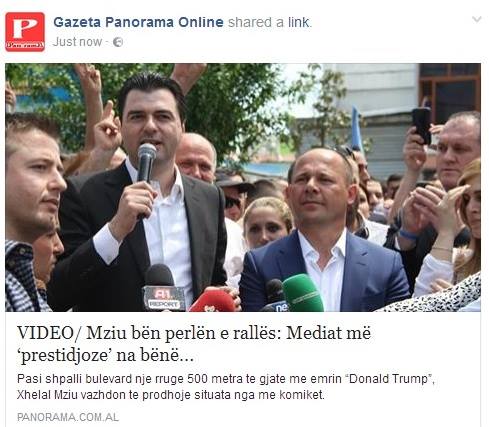Click the bald man in blue suit
489x427 pixels.
[x=323, y=230]
